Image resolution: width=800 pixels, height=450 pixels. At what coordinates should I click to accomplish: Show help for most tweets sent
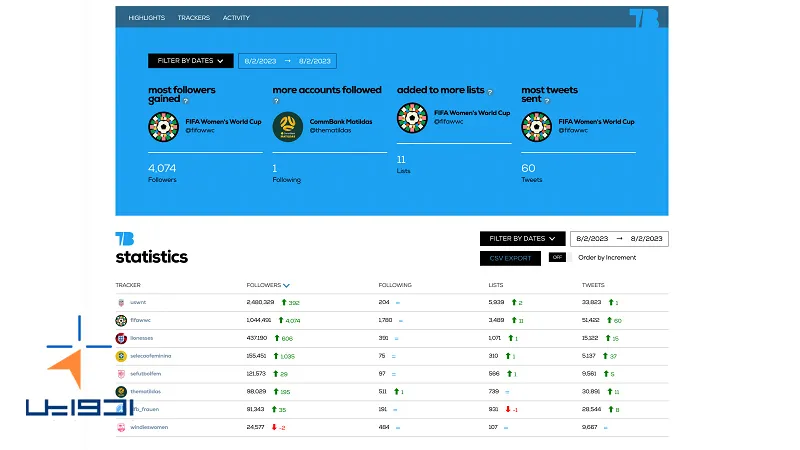[x=547, y=101]
